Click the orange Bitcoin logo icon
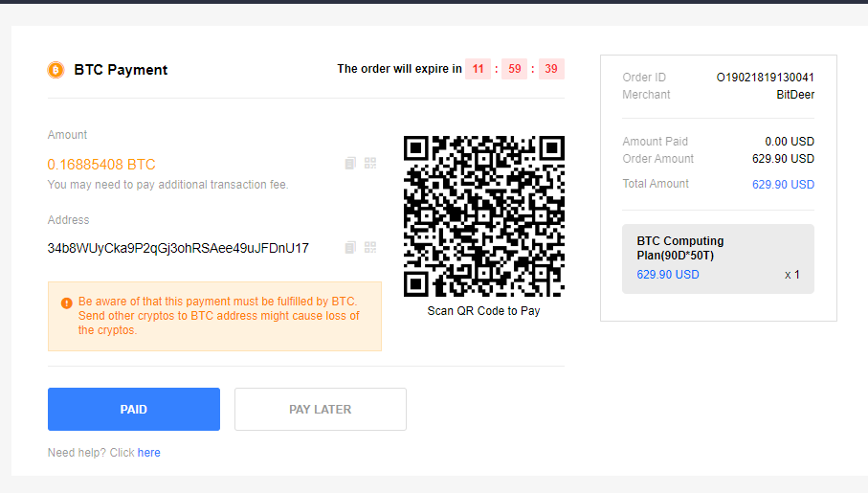868x493 pixels. [56, 70]
